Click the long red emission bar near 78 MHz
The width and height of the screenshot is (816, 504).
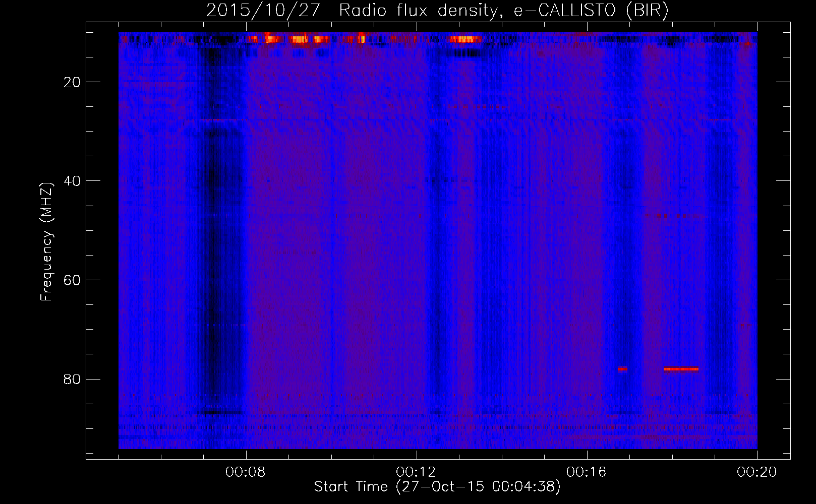(x=681, y=369)
